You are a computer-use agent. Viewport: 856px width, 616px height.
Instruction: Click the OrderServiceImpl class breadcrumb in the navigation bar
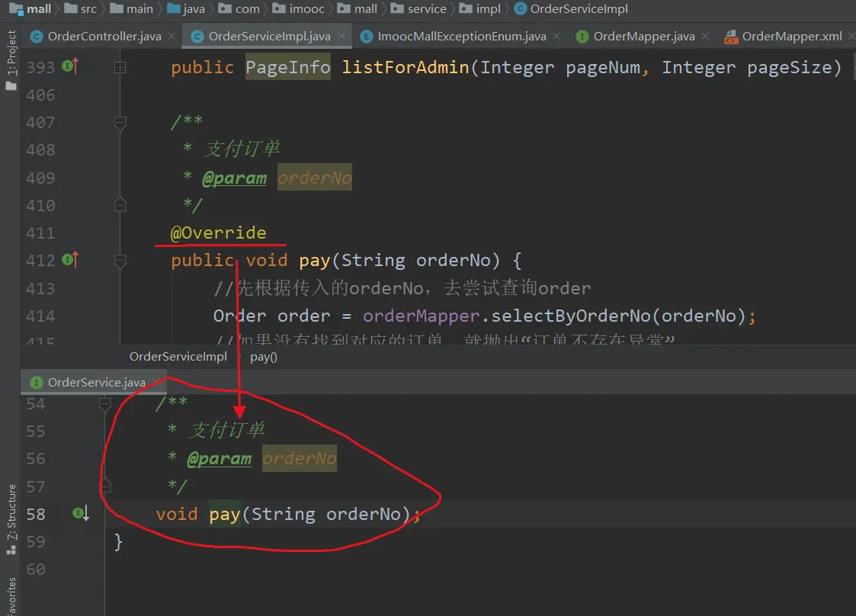(571, 8)
